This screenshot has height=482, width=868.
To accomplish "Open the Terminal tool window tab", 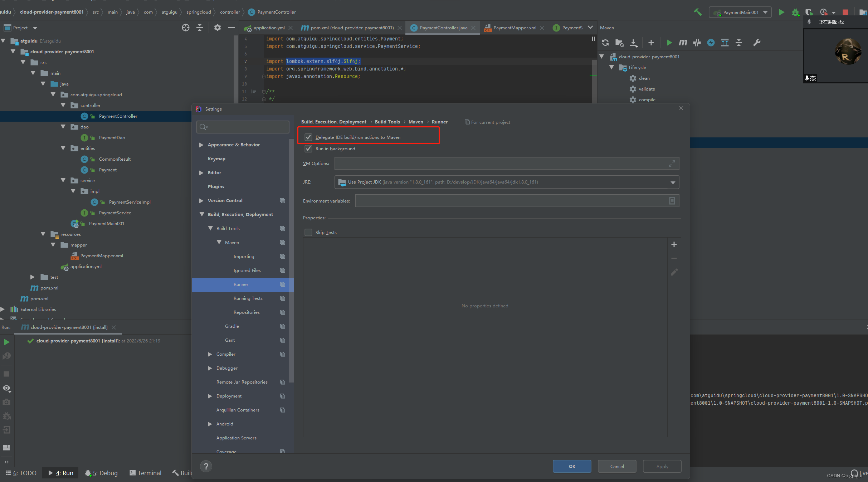I will [x=146, y=473].
